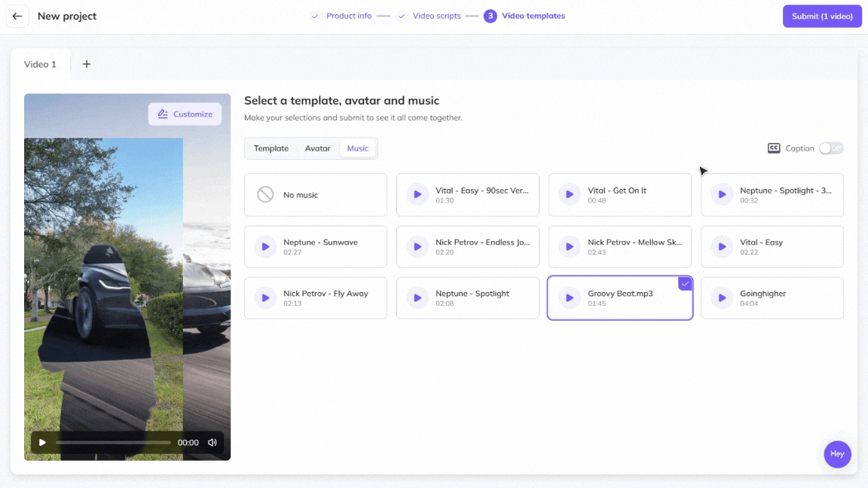Image resolution: width=868 pixels, height=488 pixels.
Task: Switch to the Avatar tab
Action: (x=317, y=148)
